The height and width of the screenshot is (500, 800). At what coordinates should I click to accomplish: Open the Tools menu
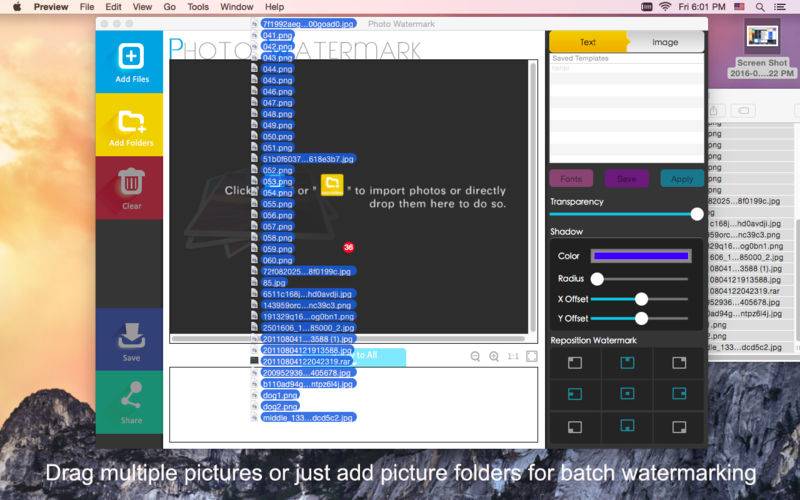[x=198, y=7]
